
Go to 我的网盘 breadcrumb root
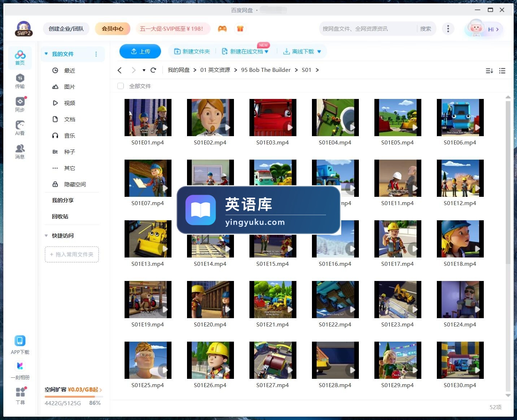179,70
